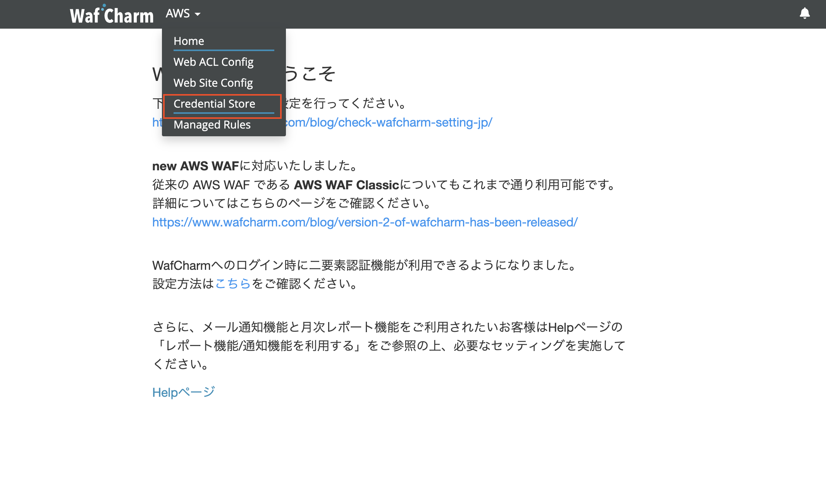
Task: Click the line starting with WafCharmへのログイン時に
Action: (365, 265)
